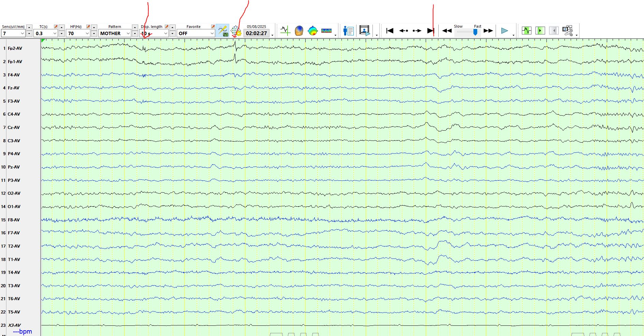644x336 pixels.
Task: Click the fast-forward double-arrow button
Action: pyautogui.click(x=488, y=31)
